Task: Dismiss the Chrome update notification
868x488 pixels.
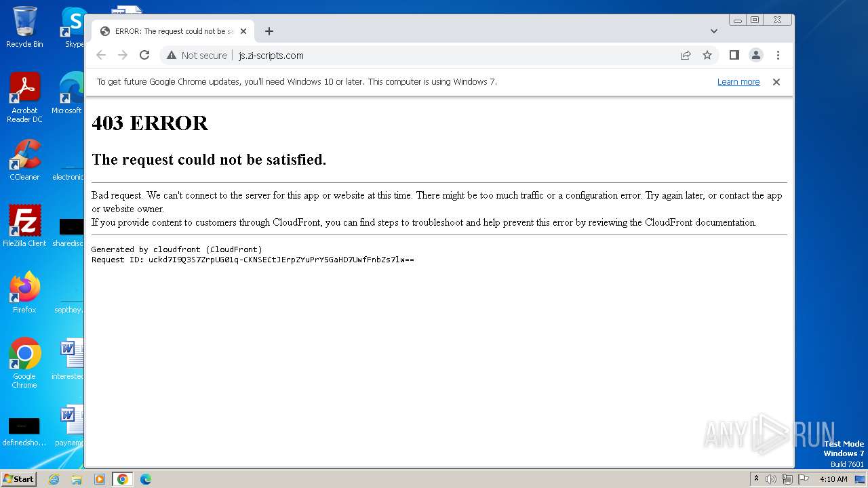Action: [776, 82]
